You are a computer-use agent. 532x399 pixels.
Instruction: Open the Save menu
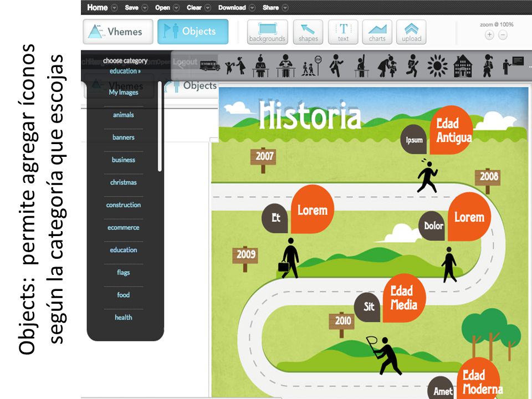[x=131, y=7]
